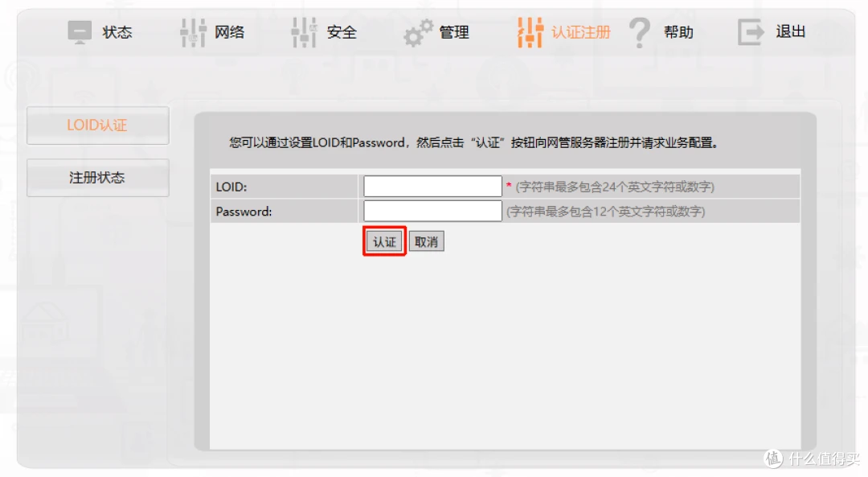This screenshot has height=477, width=868.
Task: Open the 管理 menu
Action: pyautogui.click(x=454, y=32)
